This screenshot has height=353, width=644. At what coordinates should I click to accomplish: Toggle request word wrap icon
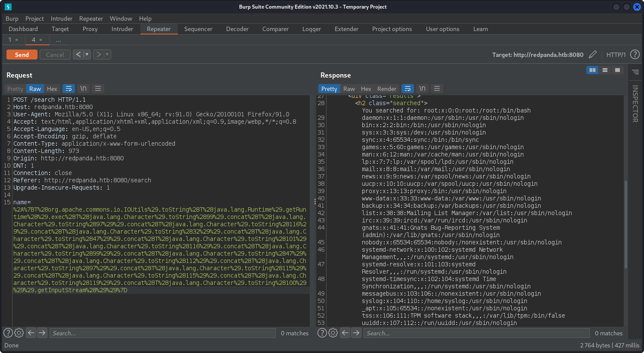pyautogui.click(x=68, y=88)
